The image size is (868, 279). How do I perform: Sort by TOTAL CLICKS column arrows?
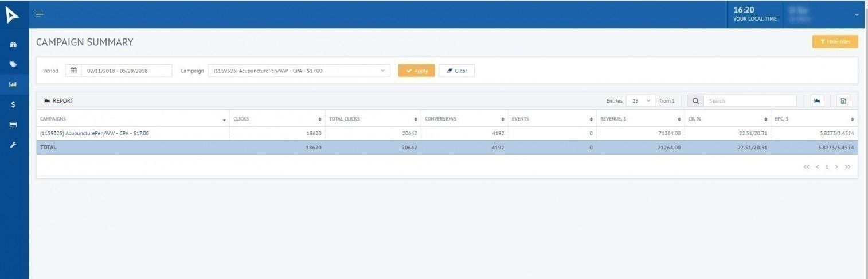tap(416, 119)
